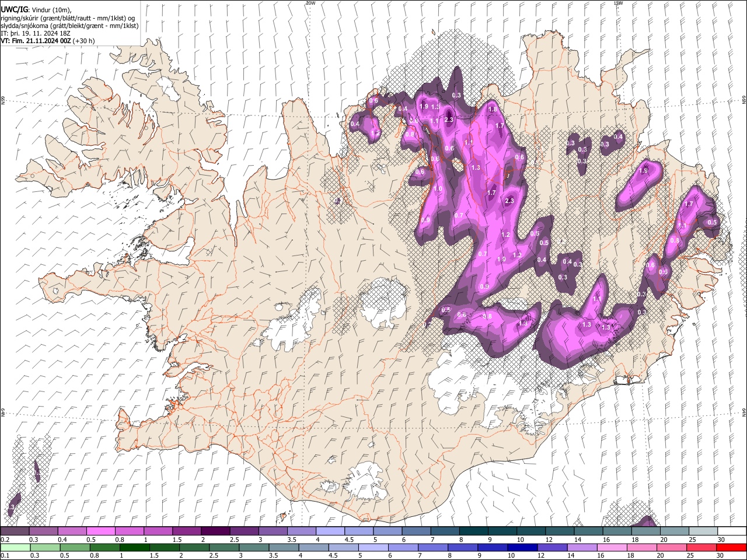The height and width of the screenshot is (560, 747).
Task: Click the '1.8' snowfall value on the map
Action: [x=493, y=109]
